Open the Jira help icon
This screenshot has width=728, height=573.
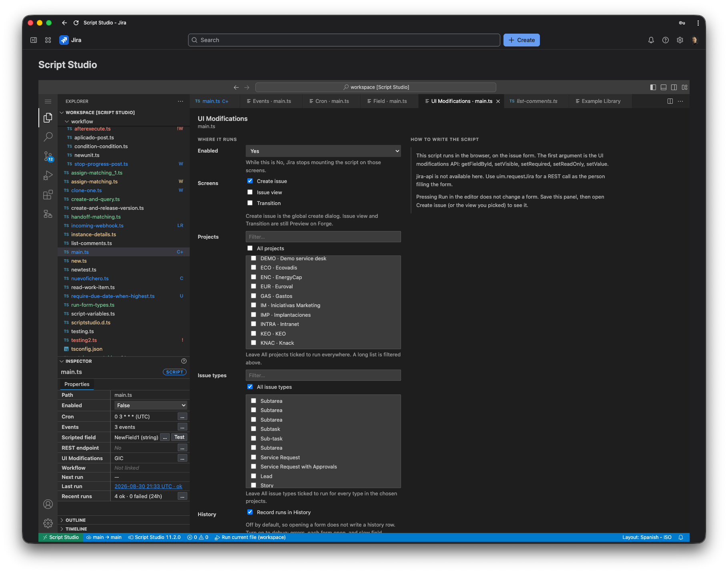point(666,40)
